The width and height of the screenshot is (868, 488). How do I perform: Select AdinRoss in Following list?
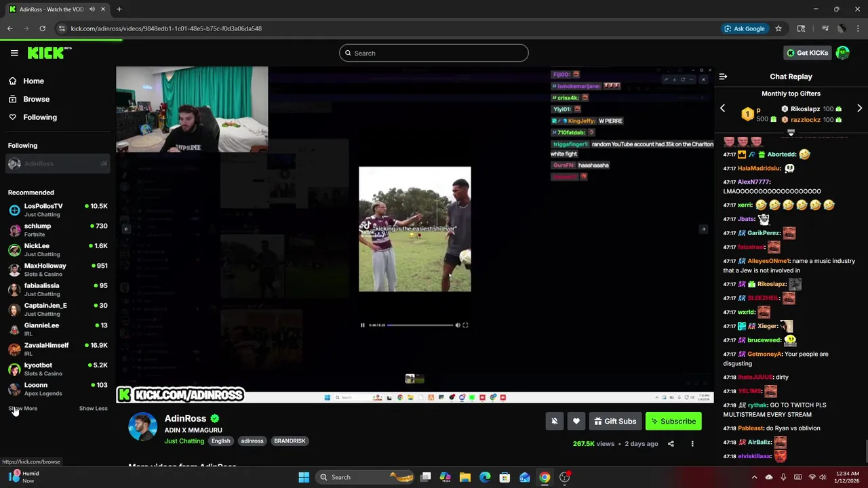pos(58,163)
